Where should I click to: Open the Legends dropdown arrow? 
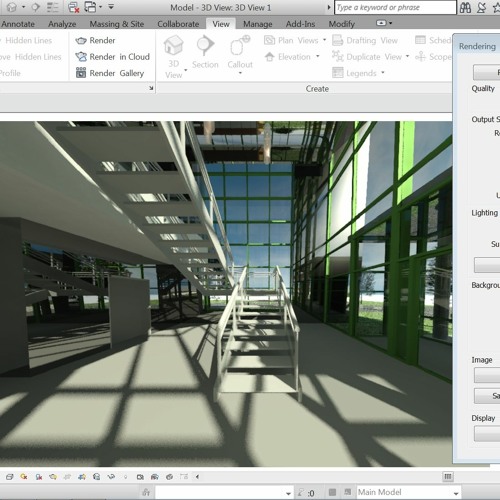[383, 72]
